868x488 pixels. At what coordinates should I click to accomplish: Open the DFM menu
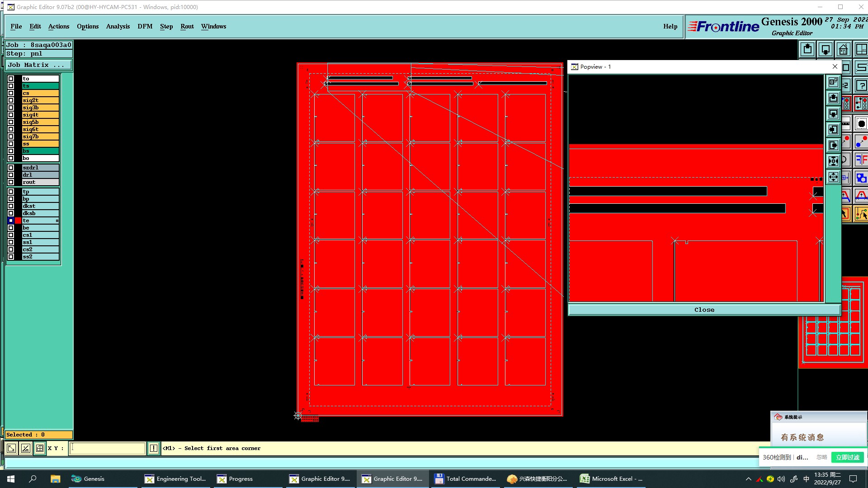pyautogui.click(x=145, y=26)
